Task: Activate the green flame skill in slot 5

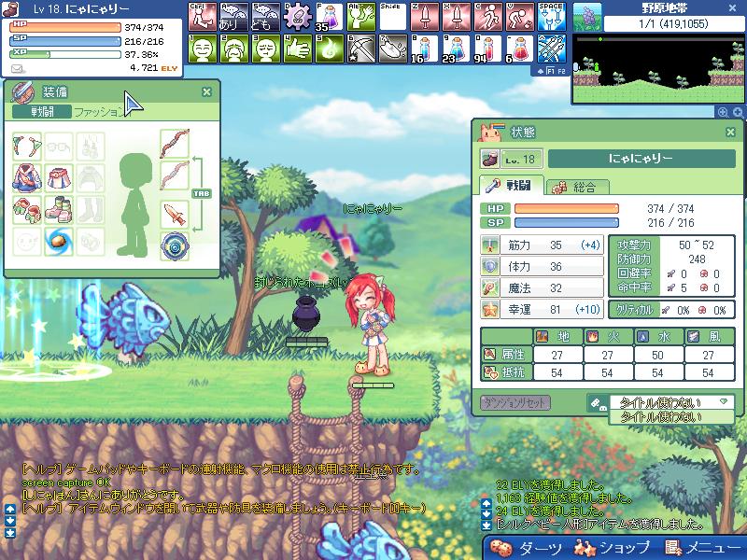Action: coord(330,49)
